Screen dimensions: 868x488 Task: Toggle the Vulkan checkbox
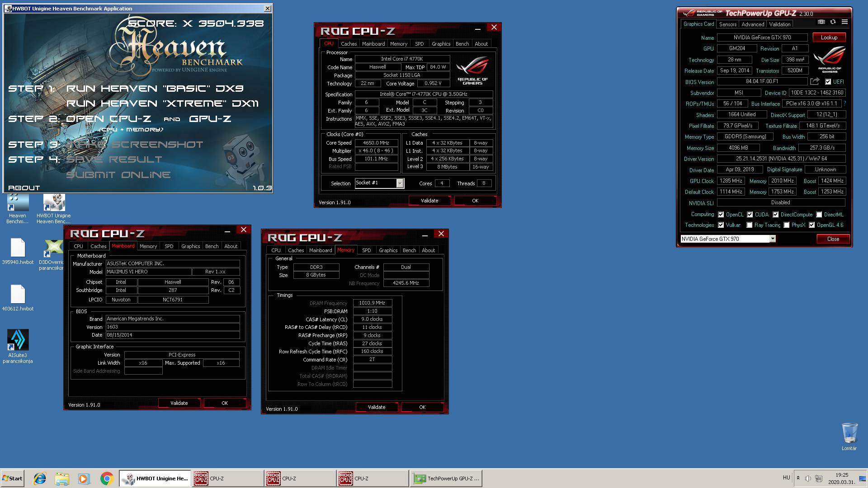tap(721, 225)
